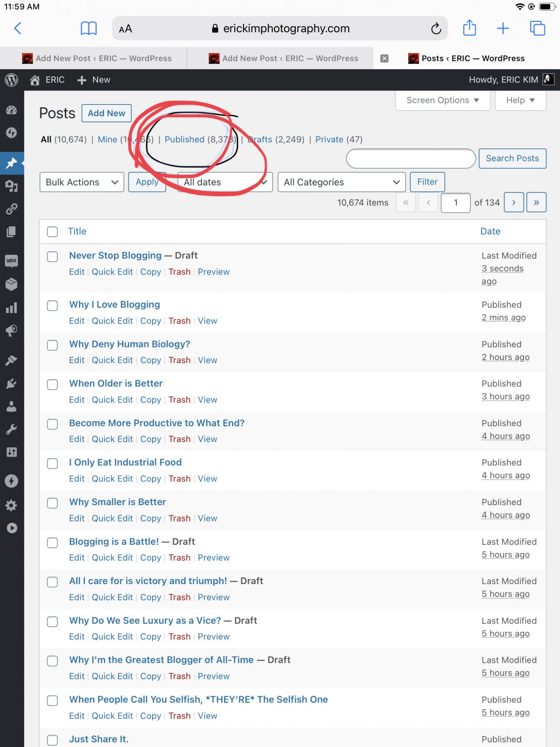Screen dimensions: 560x747
Task: Apply the selected bulk action
Action: click(147, 182)
